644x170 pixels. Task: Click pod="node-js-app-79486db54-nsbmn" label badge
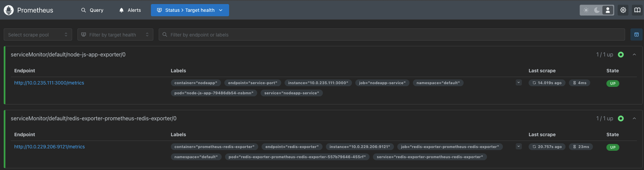click(214, 93)
